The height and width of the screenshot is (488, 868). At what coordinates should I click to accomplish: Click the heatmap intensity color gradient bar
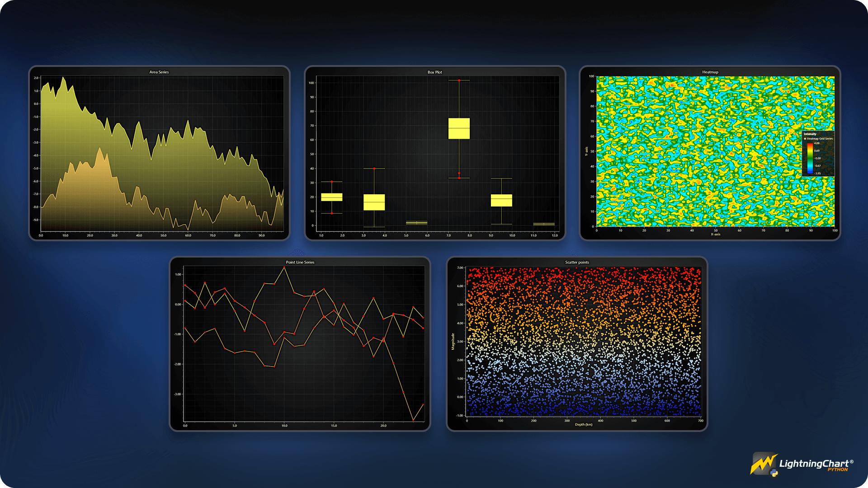[x=810, y=158]
